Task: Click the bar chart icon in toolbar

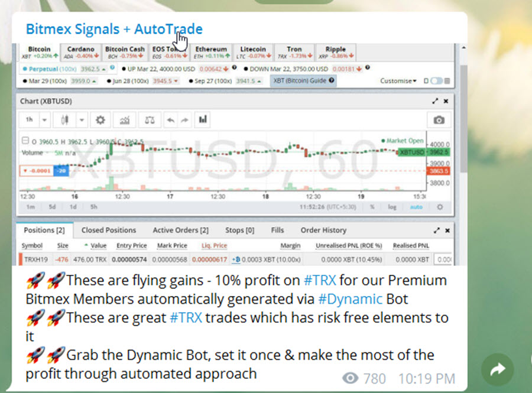Action: 203,119
